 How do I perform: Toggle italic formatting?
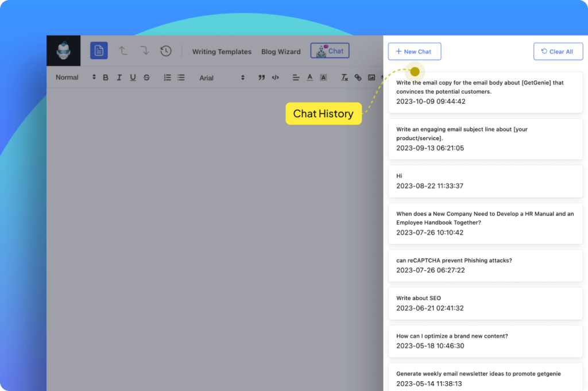(x=119, y=78)
